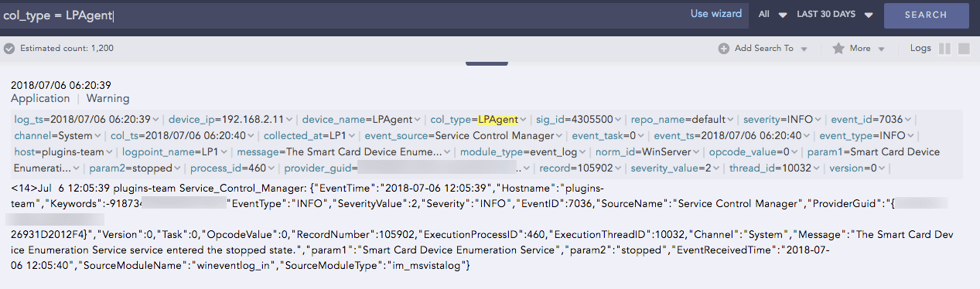This screenshot has width=980, height=289.
Task: Click the Logs label
Action: point(920,49)
